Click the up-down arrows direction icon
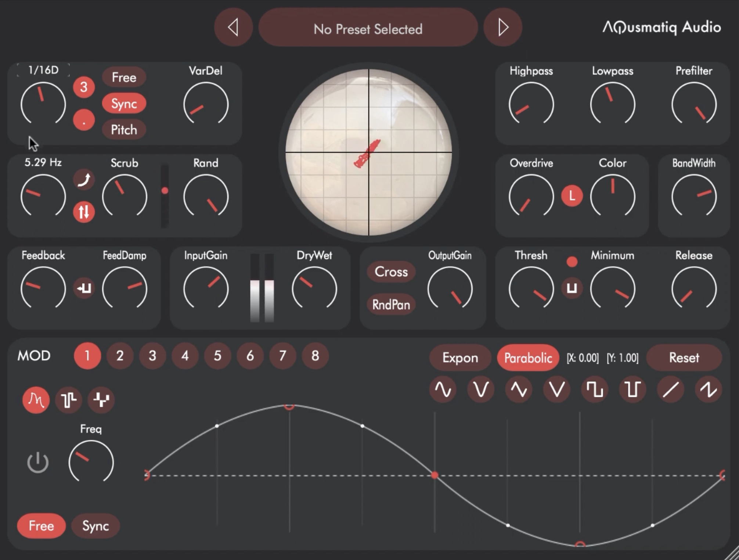Screen dimensions: 739x560 [84, 212]
